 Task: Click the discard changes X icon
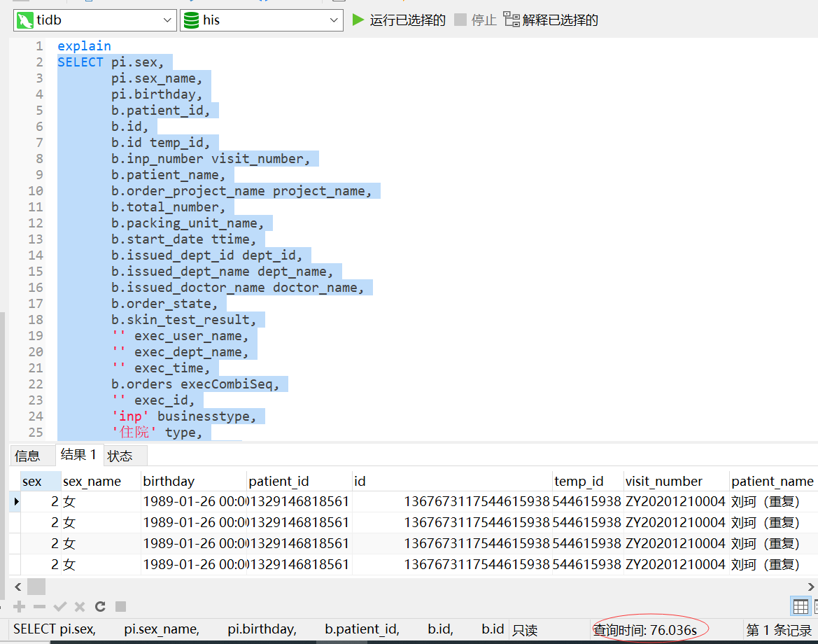click(80, 606)
